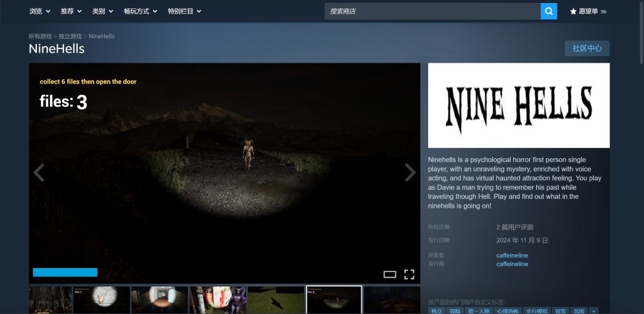Open the screenshot in fullscreen mode
Viewport: 644px width, 314px height.
[409, 275]
